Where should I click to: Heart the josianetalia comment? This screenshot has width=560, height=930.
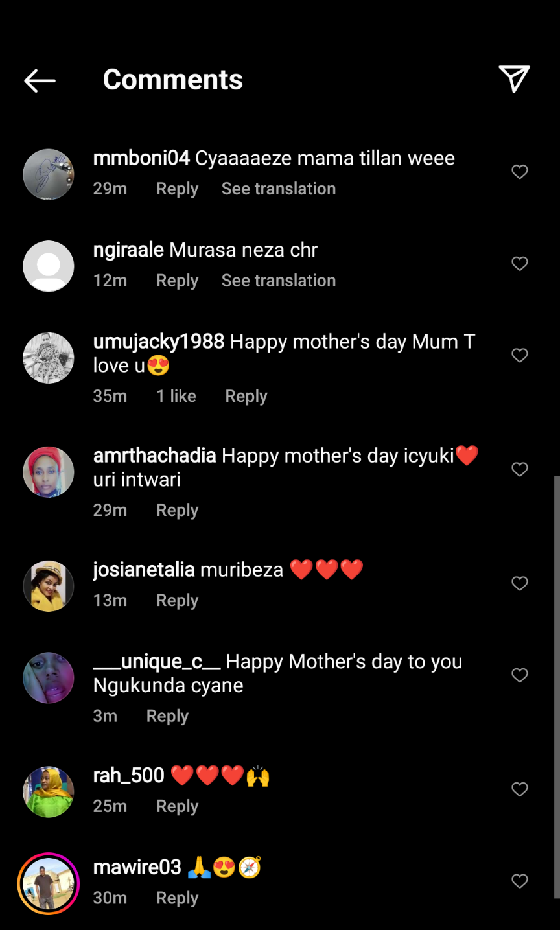tap(520, 583)
